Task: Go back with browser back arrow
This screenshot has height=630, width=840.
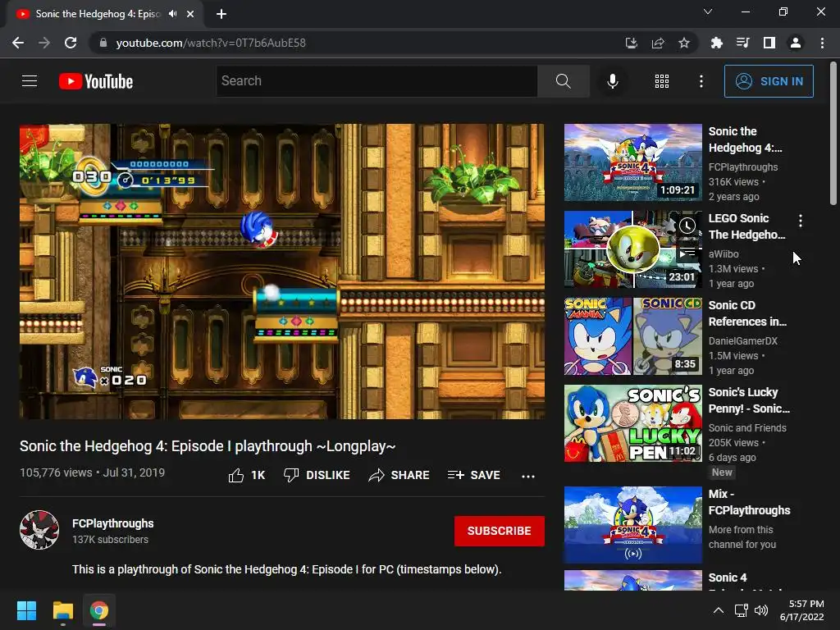Action: (x=18, y=43)
